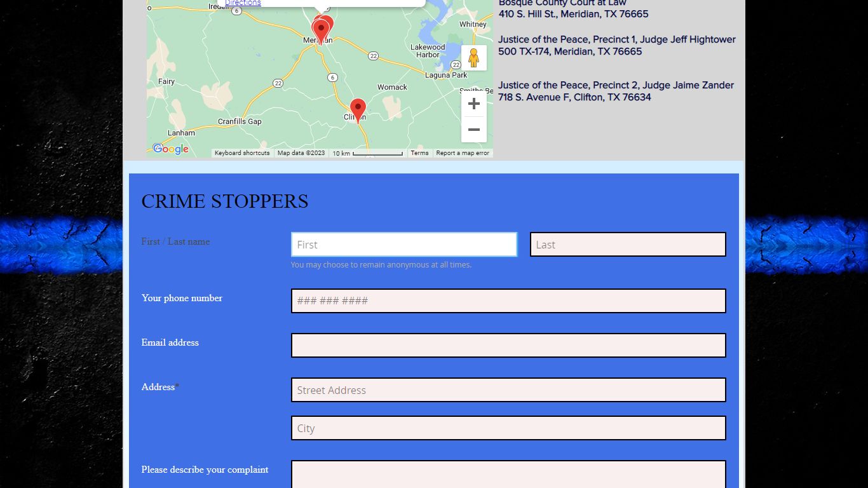This screenshot has width=868, height=488.
Task: Click the red map pin at Clifton
Action: [358, 109]
